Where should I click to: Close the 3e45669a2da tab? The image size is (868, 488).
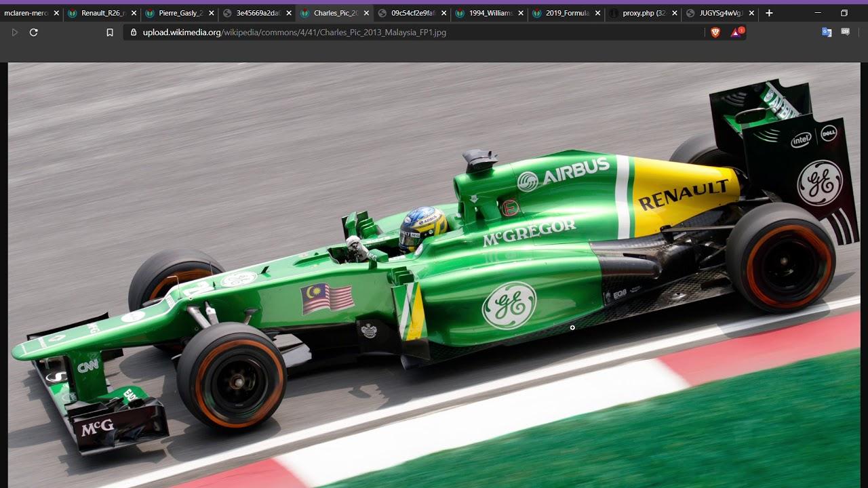pyautogui.click(x=289, y=13)
